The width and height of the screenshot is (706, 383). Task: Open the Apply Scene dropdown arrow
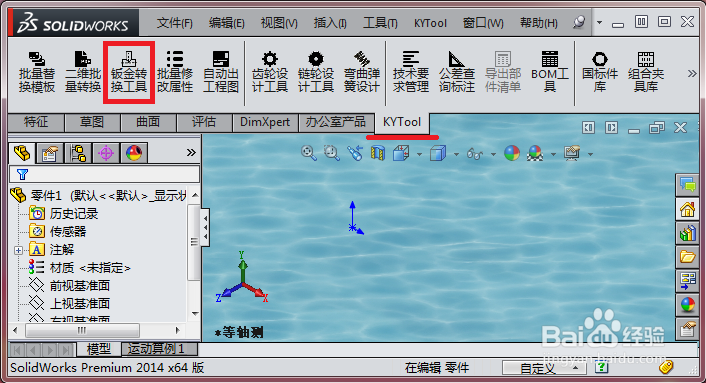(553, 154)
